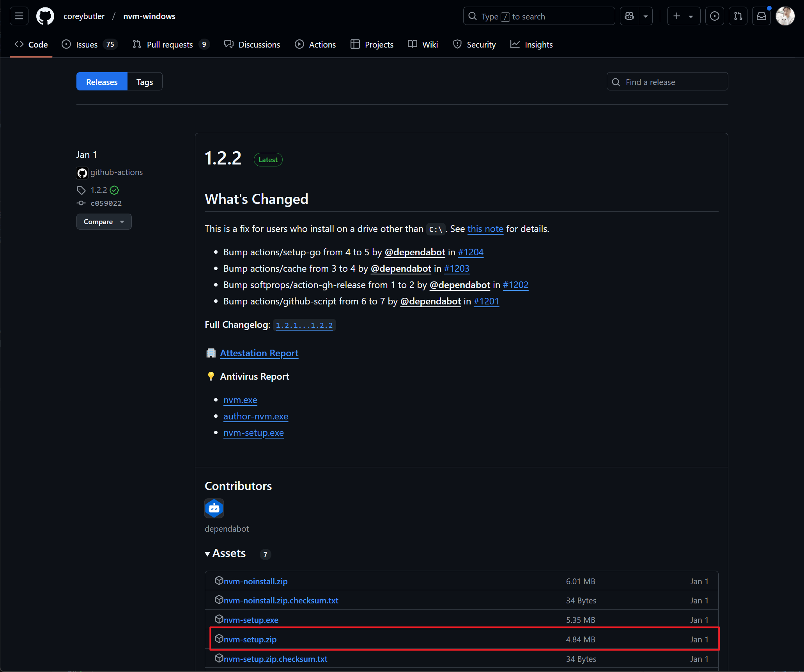
Task: Download nvm-noinstall.zip.checksum.txt asset
Action: [x=281, y=601]
